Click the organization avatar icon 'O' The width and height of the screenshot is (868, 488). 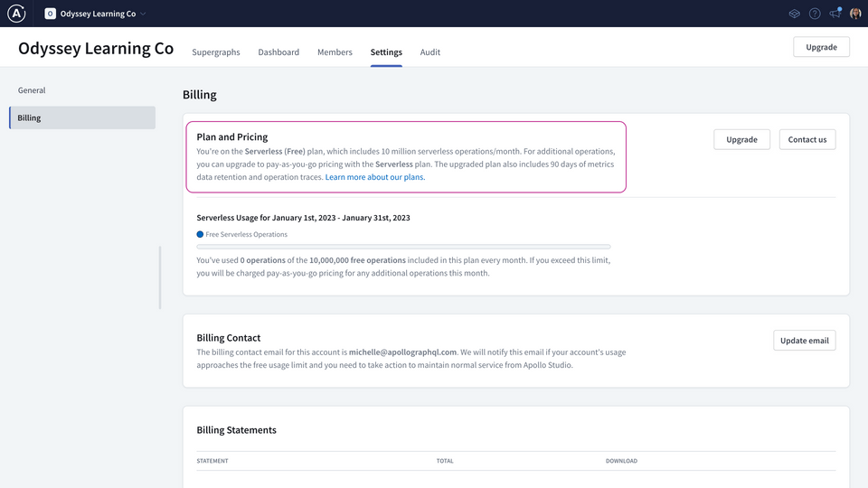click(x=50, y=14)
